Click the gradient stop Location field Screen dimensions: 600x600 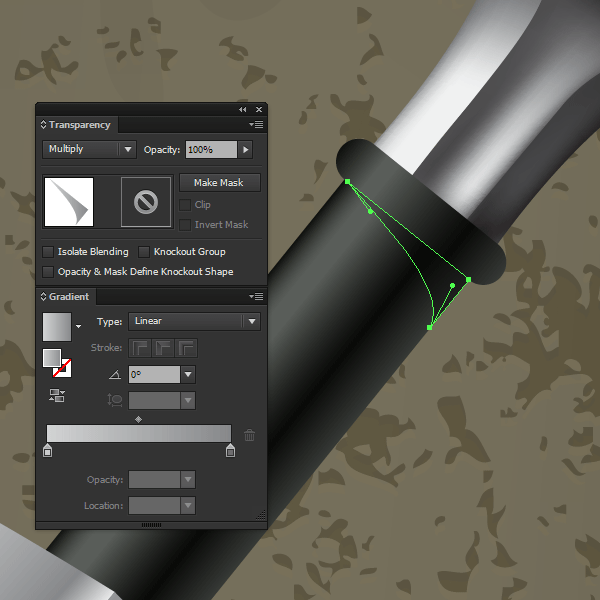click(154, 505)
